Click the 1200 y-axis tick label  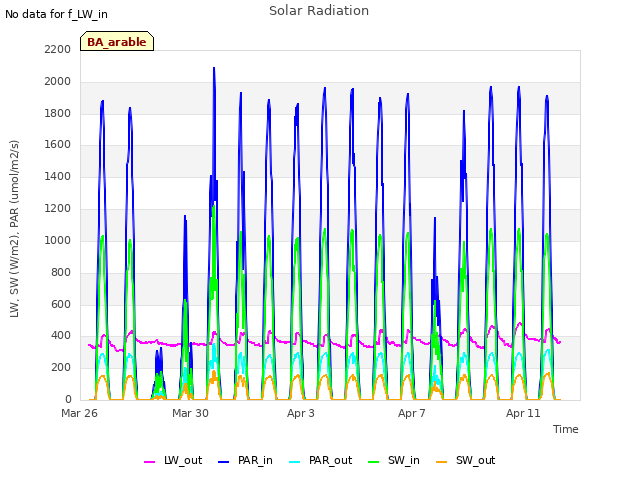click(x=58, y=209)
